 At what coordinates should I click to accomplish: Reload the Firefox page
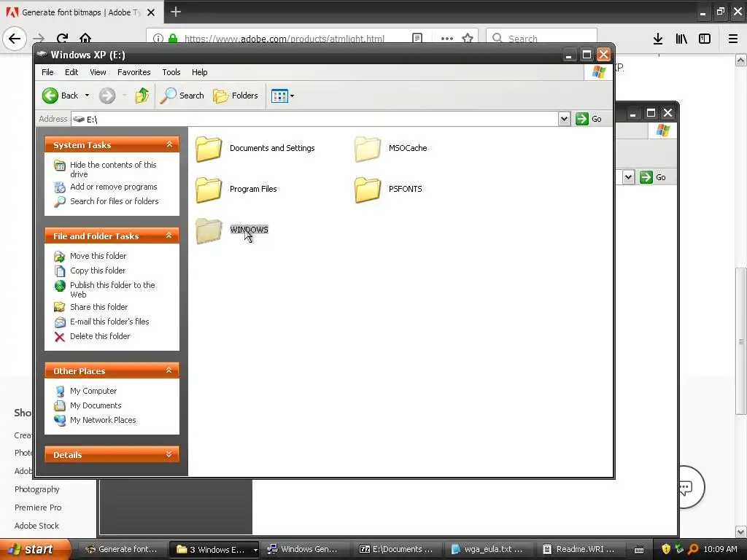[x=62, y=39]
